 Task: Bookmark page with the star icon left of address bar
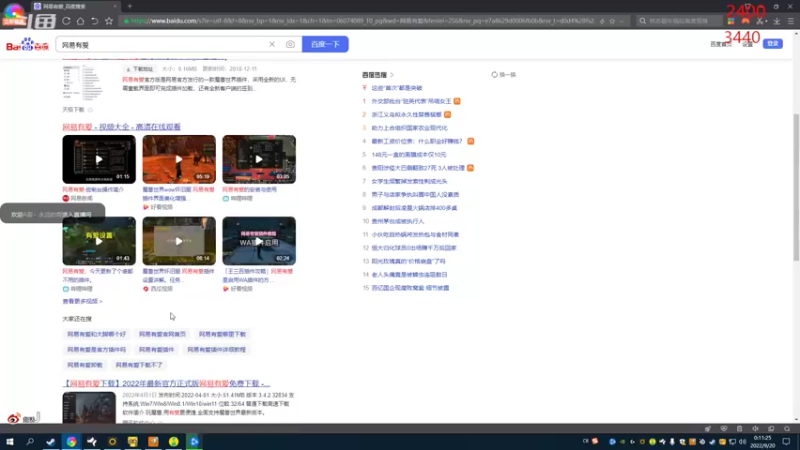109,21
